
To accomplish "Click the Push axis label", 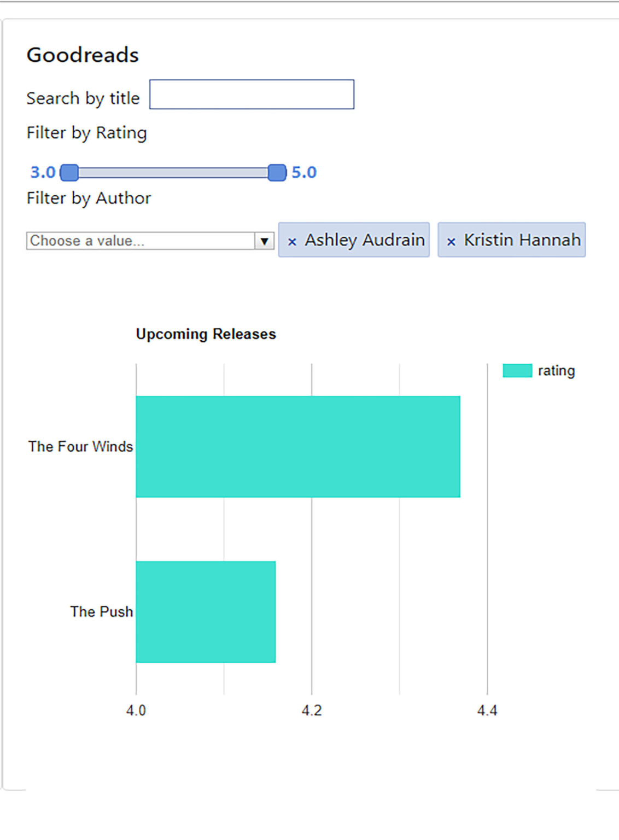I will [x=101, y=611].
